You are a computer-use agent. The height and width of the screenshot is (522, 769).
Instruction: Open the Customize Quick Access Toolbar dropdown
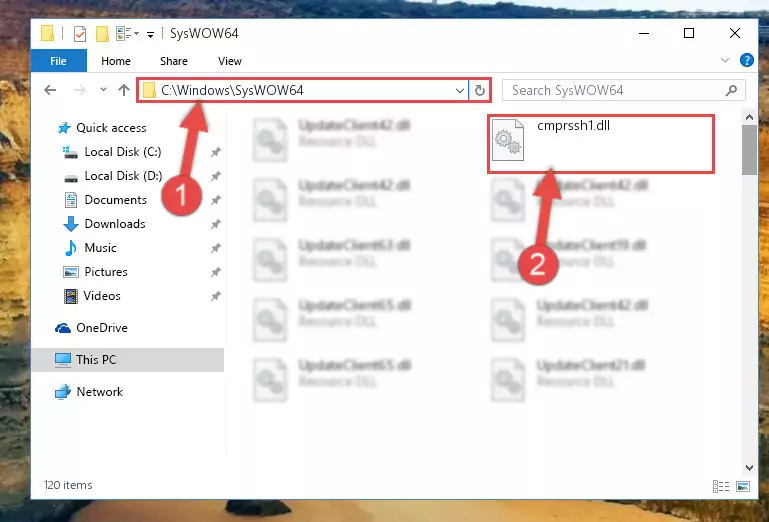click(151, 34)
